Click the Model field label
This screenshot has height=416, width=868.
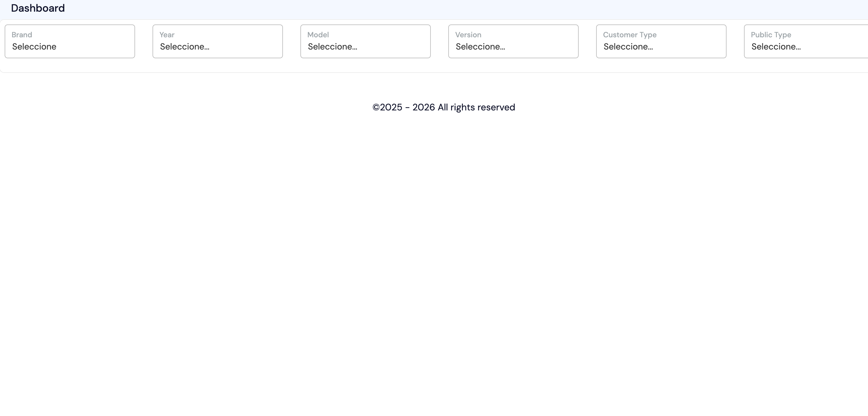(x=318, y=34)
